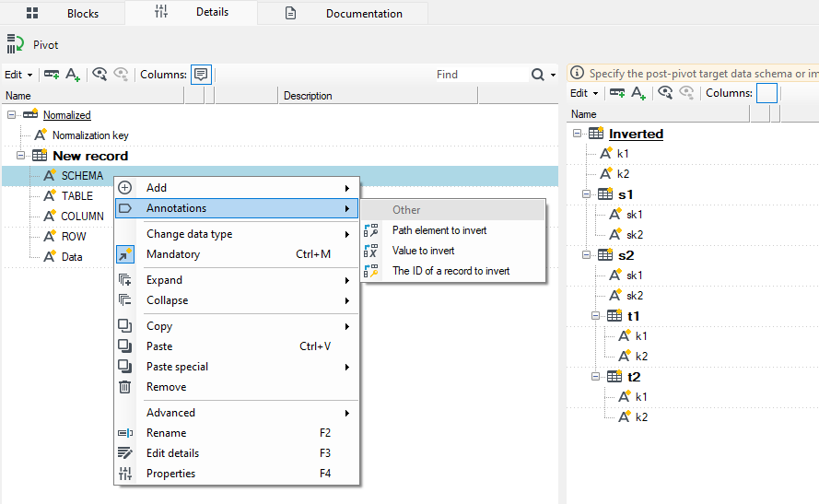
Task: Click the search magnifier icon
Action: [x=537, y=75]
